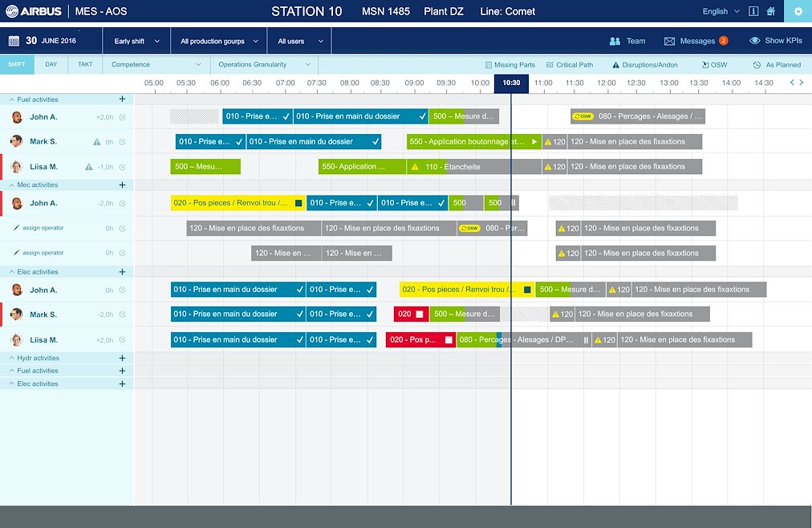Add activity with plus beside top Fuel activities
This screenshot has width=812, height=528.
[122, 99]
